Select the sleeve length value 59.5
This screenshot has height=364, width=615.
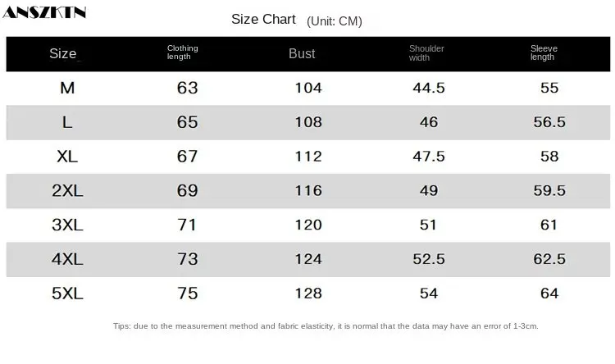tap(549, 191)
